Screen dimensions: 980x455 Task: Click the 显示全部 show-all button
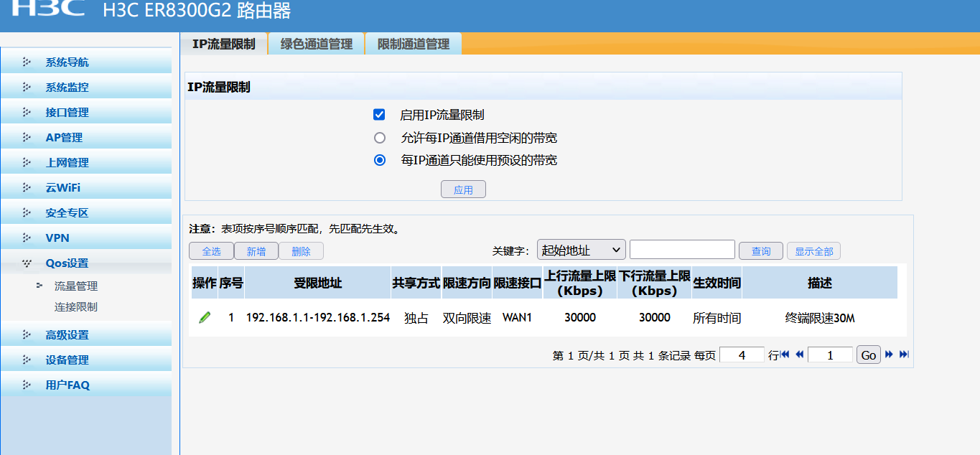point(813,251)
